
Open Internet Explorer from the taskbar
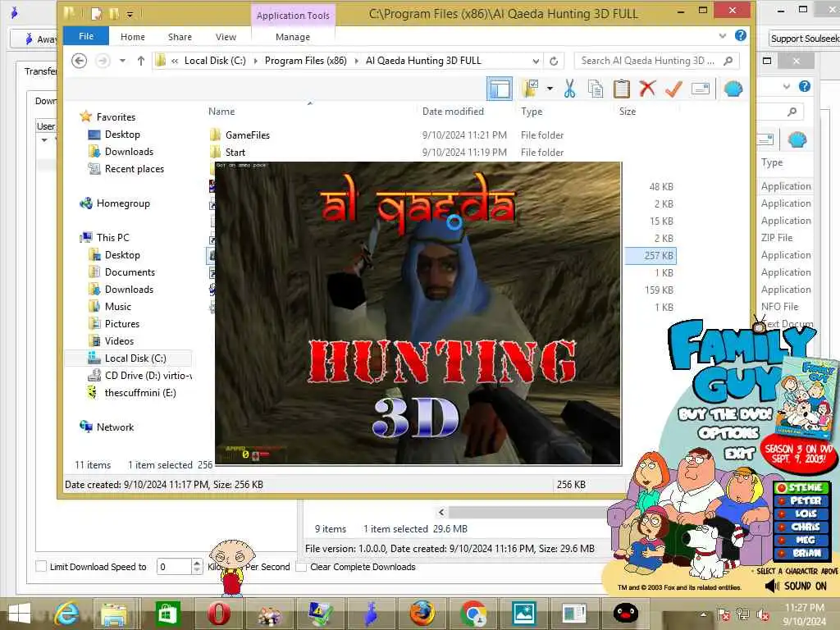[x=66, y=614]
